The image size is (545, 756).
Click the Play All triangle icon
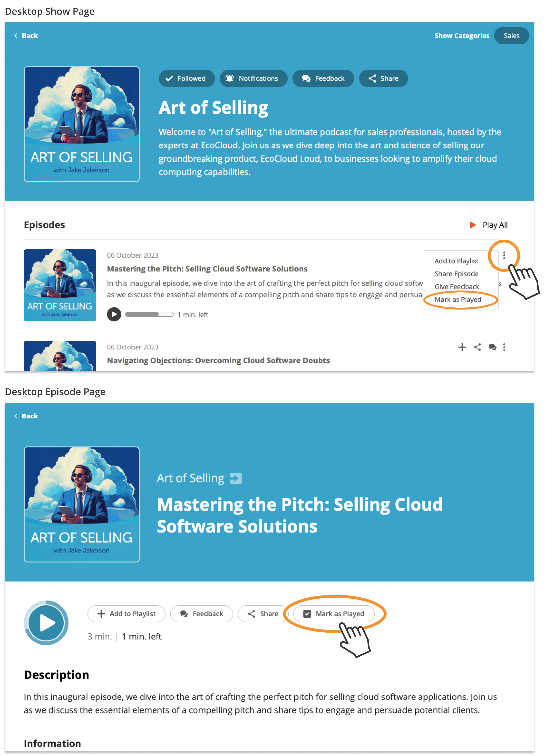[473, 225]
